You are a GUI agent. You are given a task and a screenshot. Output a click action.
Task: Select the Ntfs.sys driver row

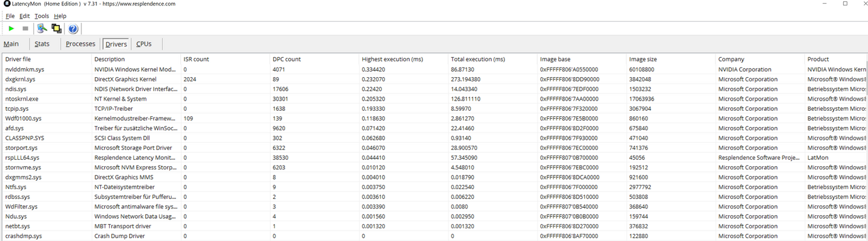point(434,187)
